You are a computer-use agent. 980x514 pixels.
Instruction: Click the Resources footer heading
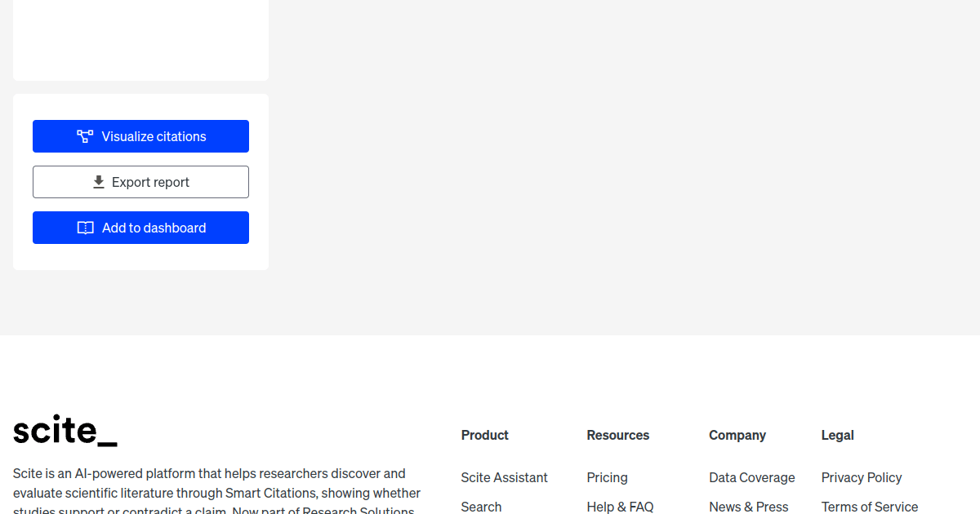click(617, 435)
